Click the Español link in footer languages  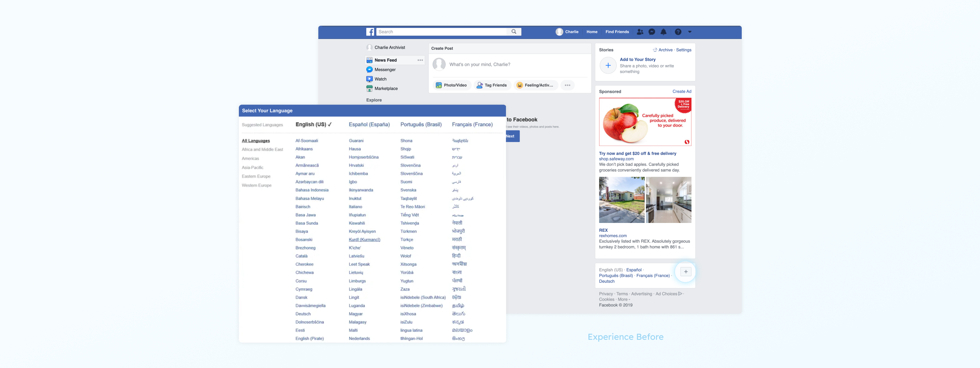(x=633, y=270)
